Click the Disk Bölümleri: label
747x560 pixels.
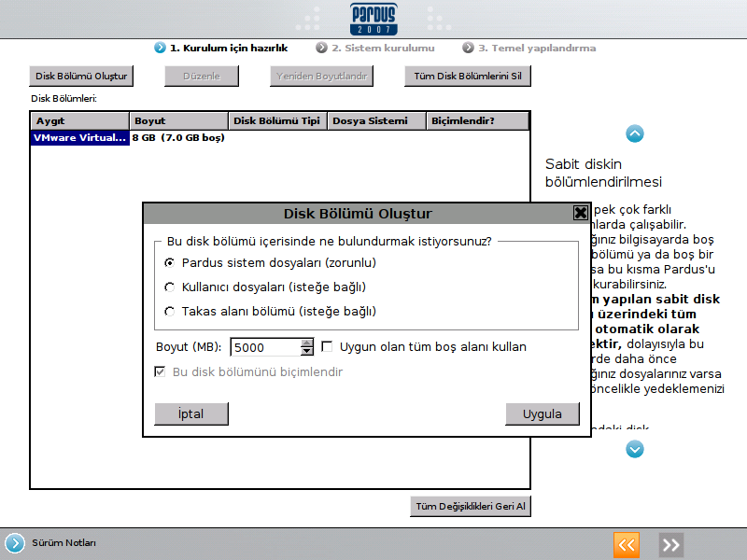point(63,99)
